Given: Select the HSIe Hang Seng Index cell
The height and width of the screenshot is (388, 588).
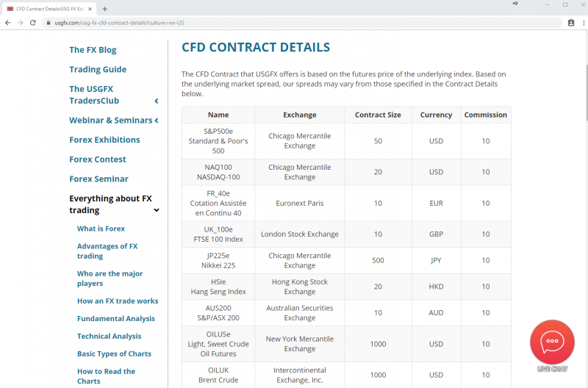Looking at the screenshot, I should click(218, 287).
